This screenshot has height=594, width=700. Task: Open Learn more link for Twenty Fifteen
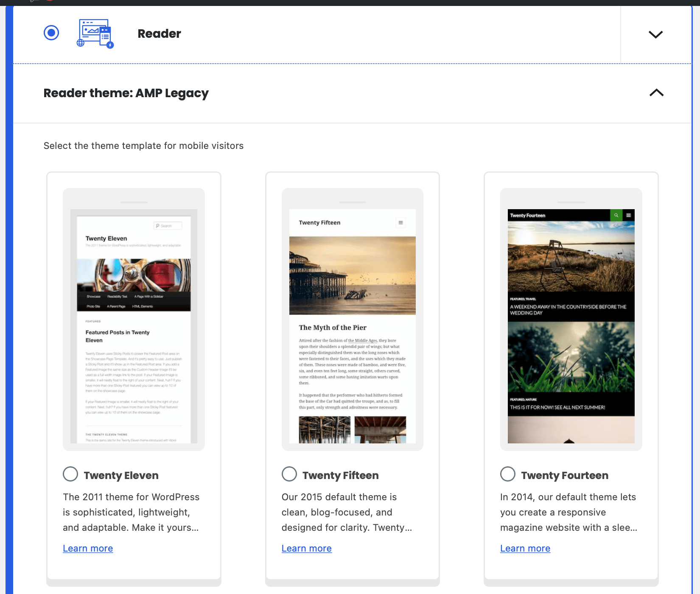307,548
